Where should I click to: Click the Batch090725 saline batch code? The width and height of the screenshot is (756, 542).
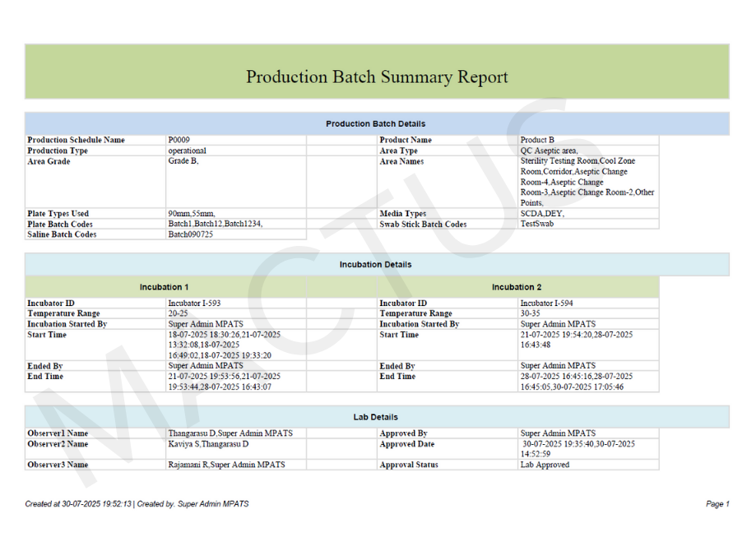[x=191, y=235]
